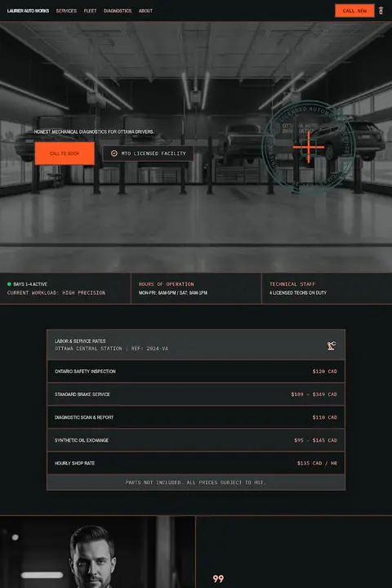
Task: Click the $95 – $145 CAD price
Action: [x=315, y=440]
